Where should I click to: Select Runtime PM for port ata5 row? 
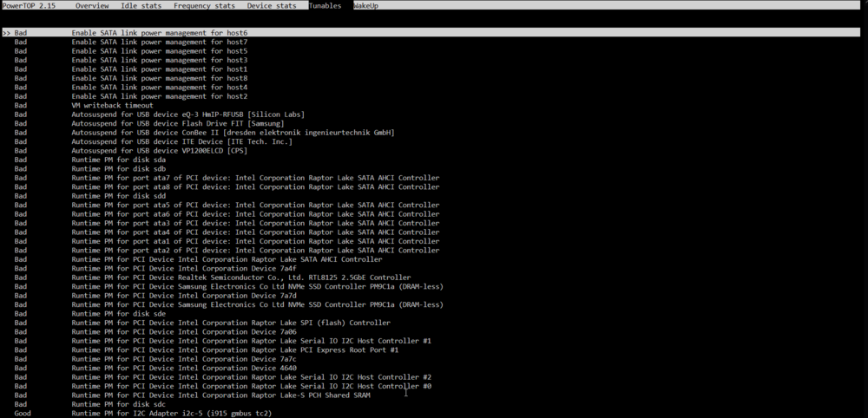click(227, 206)
